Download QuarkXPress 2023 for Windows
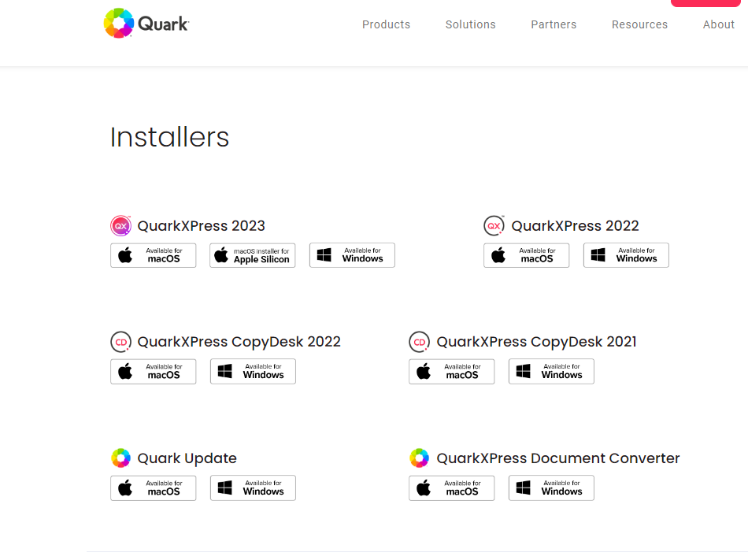Viewport: 748px width, 560px height. click(x=352, y=255)
